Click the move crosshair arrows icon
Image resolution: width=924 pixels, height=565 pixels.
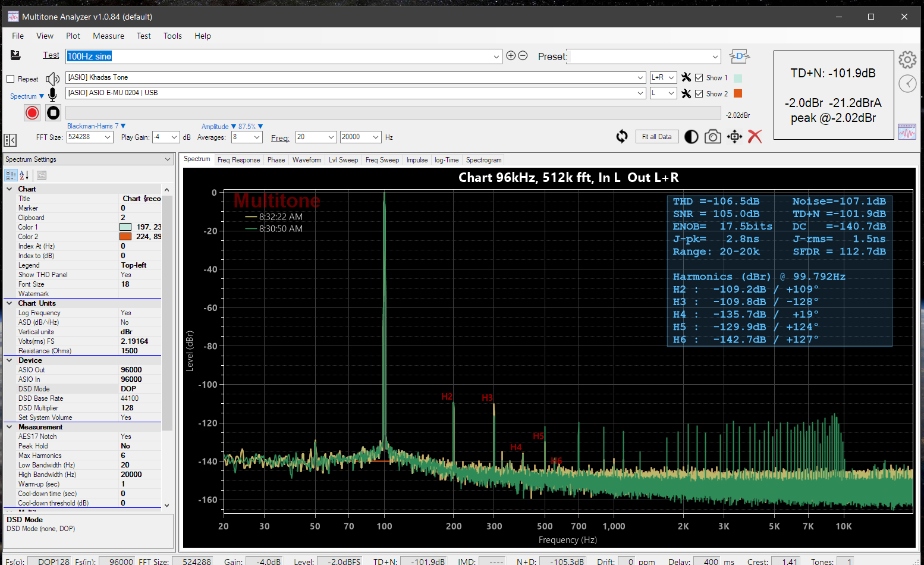pyautogui.click(x=734, y=137)
